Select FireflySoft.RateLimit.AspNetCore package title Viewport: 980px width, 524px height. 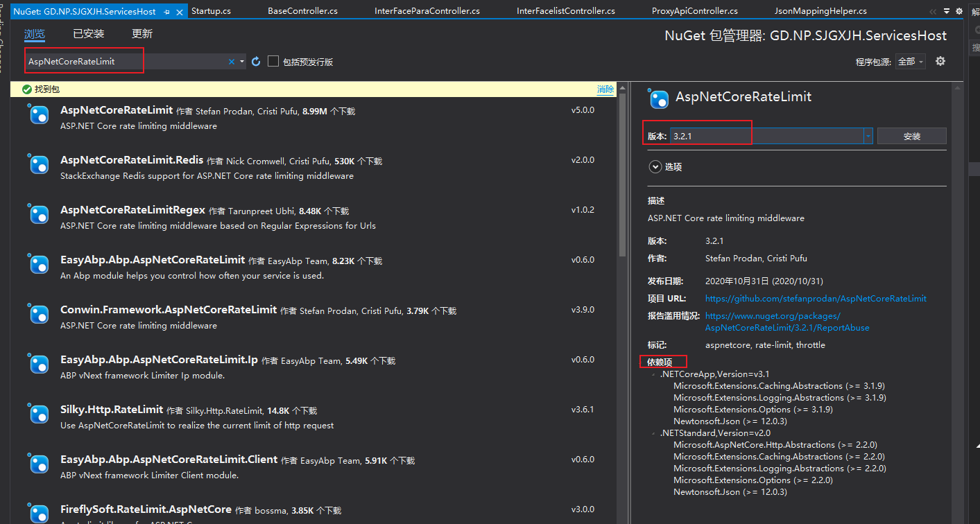pyautogui.click(x=146, y=509)
